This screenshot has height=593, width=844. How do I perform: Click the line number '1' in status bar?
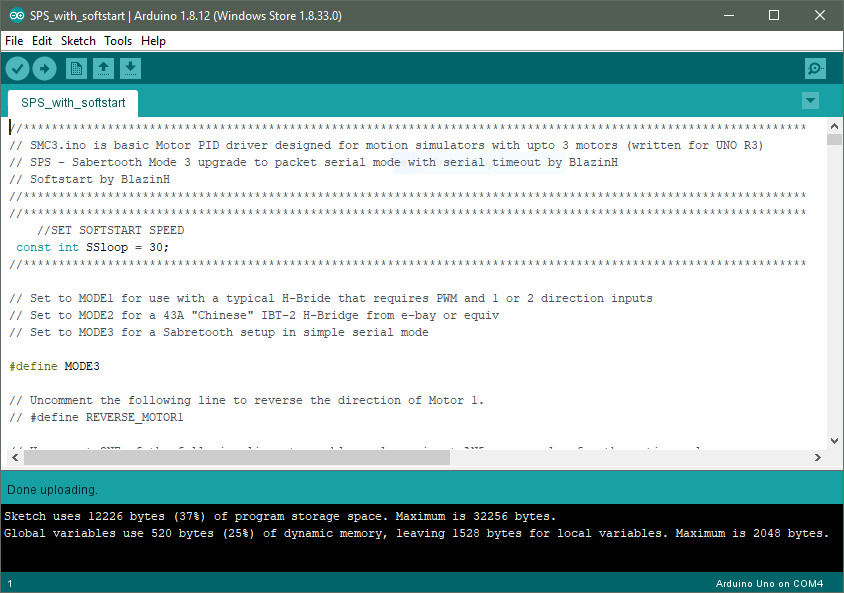(x=10, y=583)
